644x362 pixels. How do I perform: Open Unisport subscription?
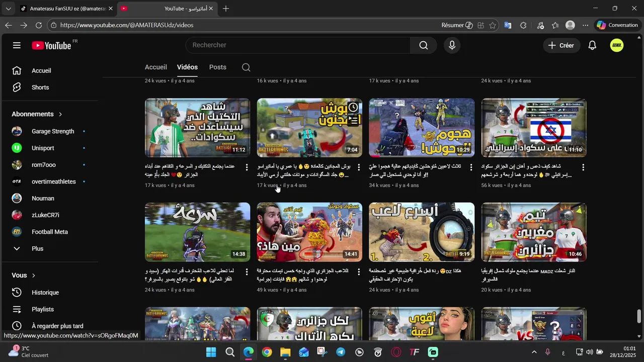[x=49, y=148]
